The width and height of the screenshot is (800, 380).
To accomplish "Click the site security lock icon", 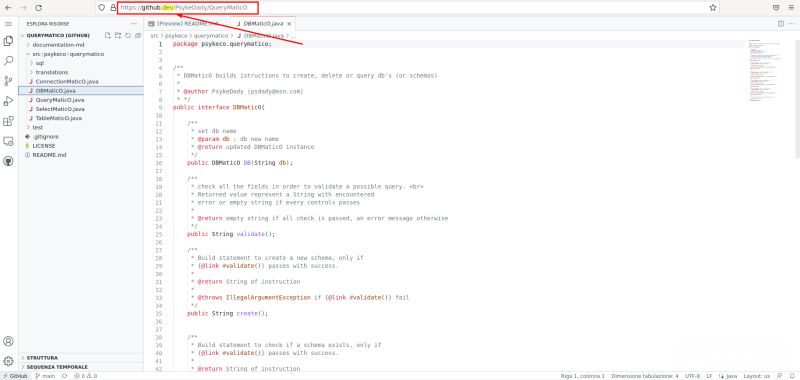I will pyautogui.click(x=113, y=8).
